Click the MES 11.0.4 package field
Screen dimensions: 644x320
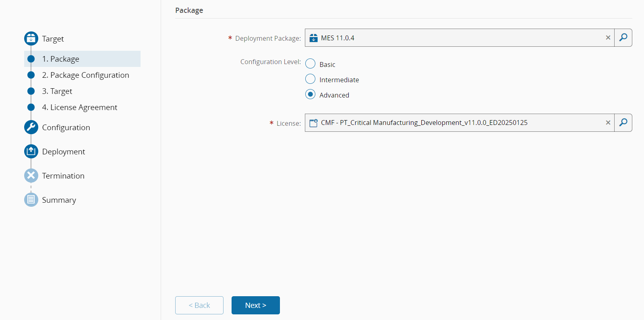point(455,38)
